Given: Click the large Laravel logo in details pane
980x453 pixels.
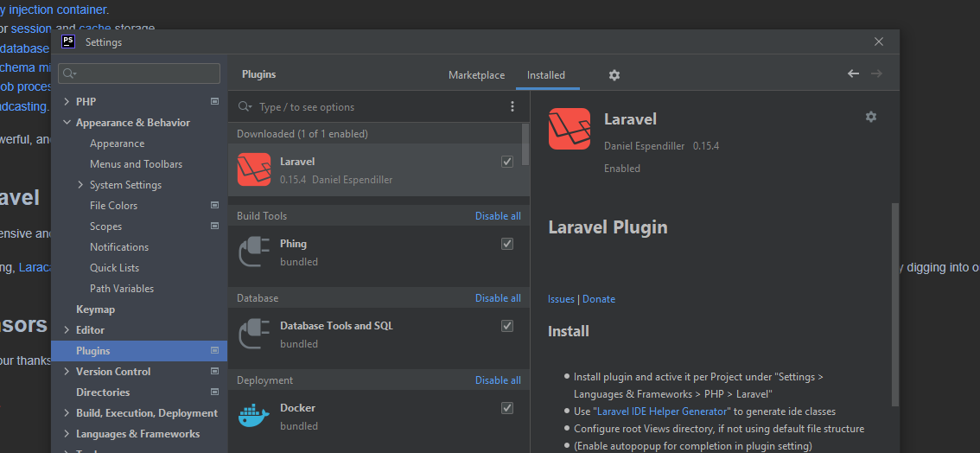Looking at the screenshot, I should [x=570, y=129].
